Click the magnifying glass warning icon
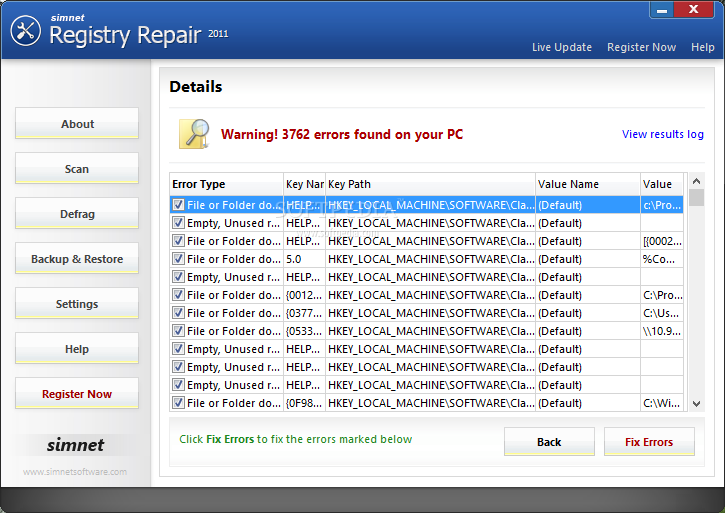This screenshot has height=513, width=725. pyautogui.click(x=195, y=134)
